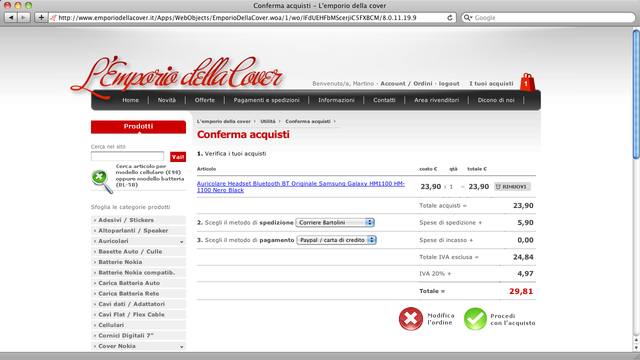Viewport: 640px width, 360px height.
Task: Open the spedizione Corriere Bartolini dropdown
Action: point(335,222)
